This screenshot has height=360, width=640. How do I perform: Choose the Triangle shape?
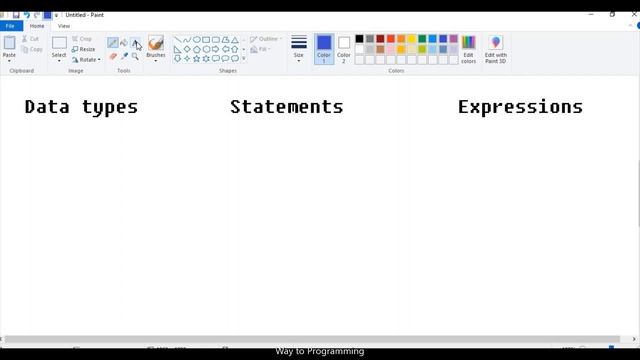point(235,40)
